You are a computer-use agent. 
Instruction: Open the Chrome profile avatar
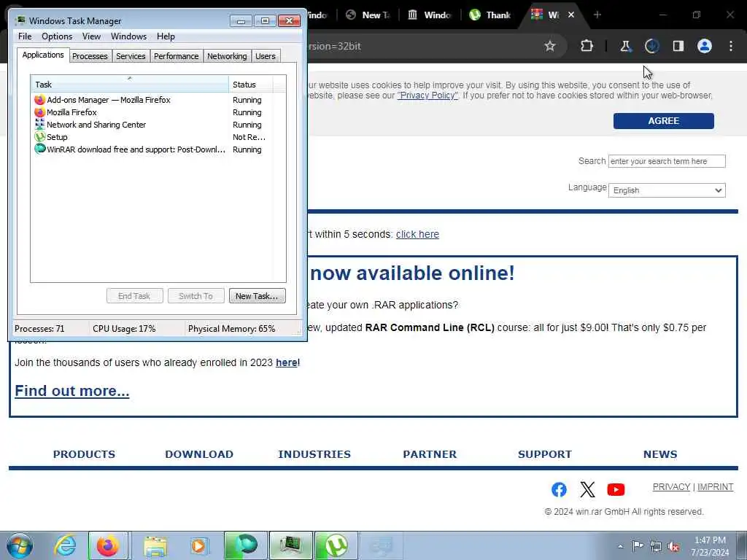(705, 46)
